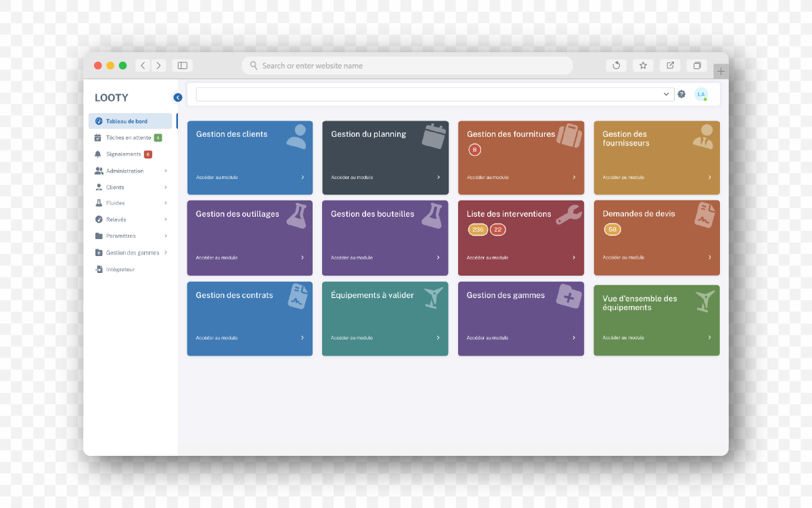The height and width of the screenshot is (508, 812).
Task: Click the calendar icon on Gestion du planning card
Action: pos(434,136)
